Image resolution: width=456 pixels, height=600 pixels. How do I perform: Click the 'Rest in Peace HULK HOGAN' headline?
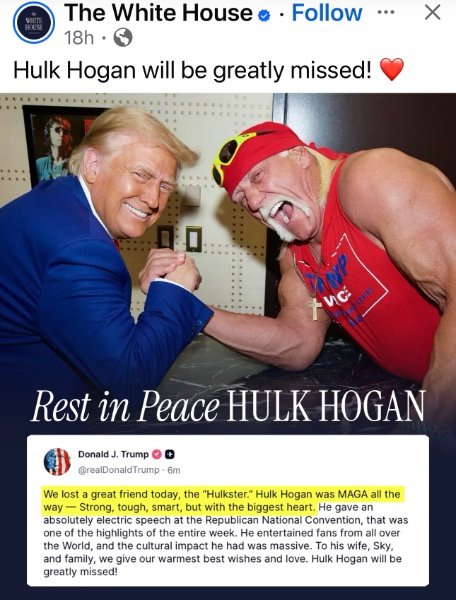pyautogui.click(x=228, y=406)
